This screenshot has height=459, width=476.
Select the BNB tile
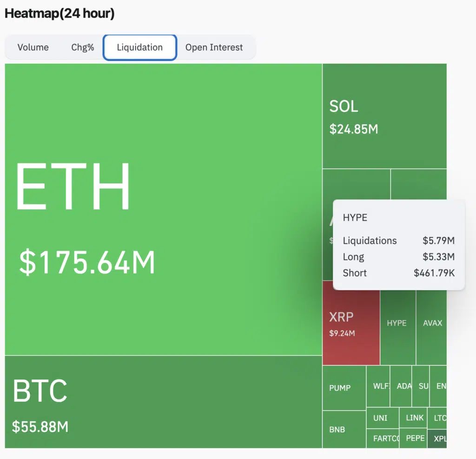(x=344, y=429)
